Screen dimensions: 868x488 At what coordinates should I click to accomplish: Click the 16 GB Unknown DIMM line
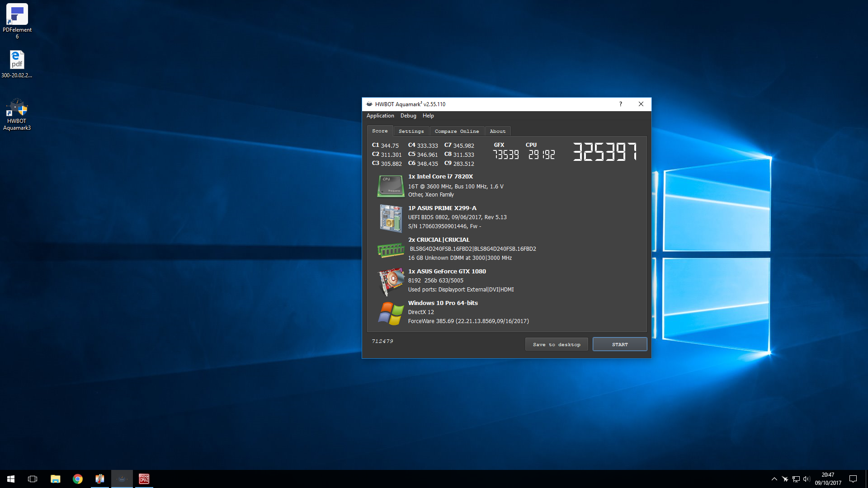tap(460, 258)
